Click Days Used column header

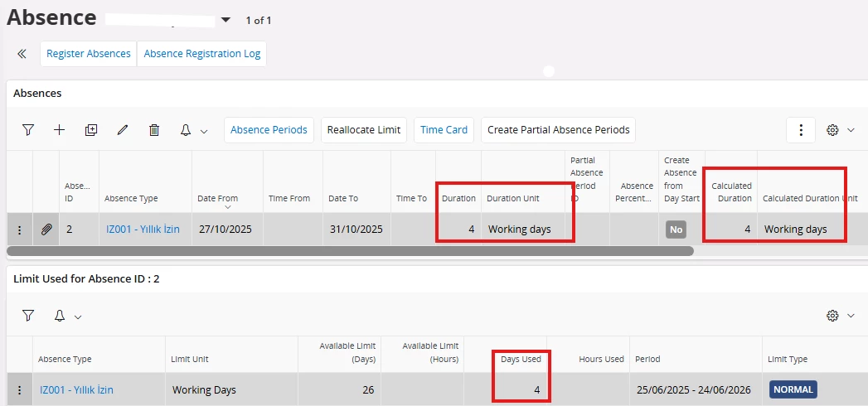tap(521, 359)
